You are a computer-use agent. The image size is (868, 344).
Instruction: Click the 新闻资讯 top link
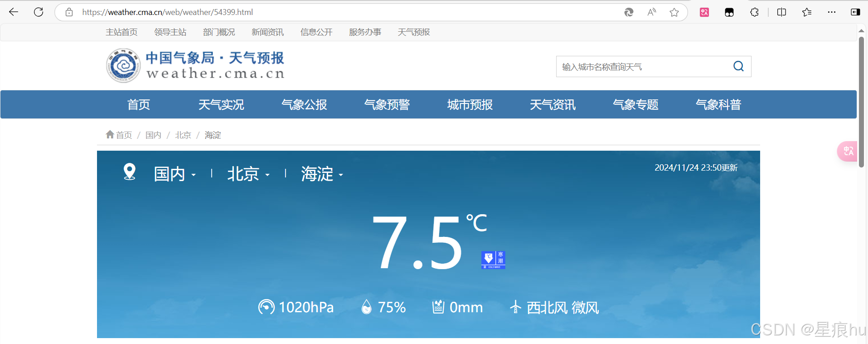coord(268,32)
